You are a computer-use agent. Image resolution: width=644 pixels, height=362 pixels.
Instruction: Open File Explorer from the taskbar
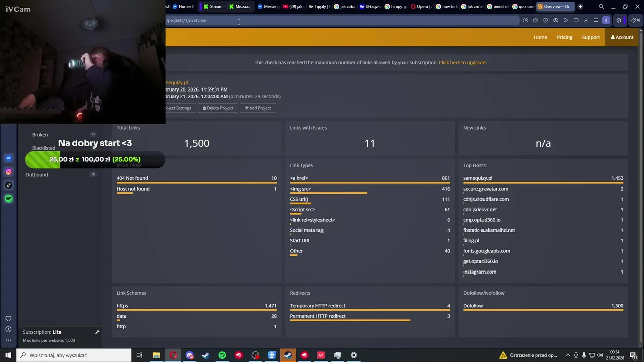[x=156, y=355]
